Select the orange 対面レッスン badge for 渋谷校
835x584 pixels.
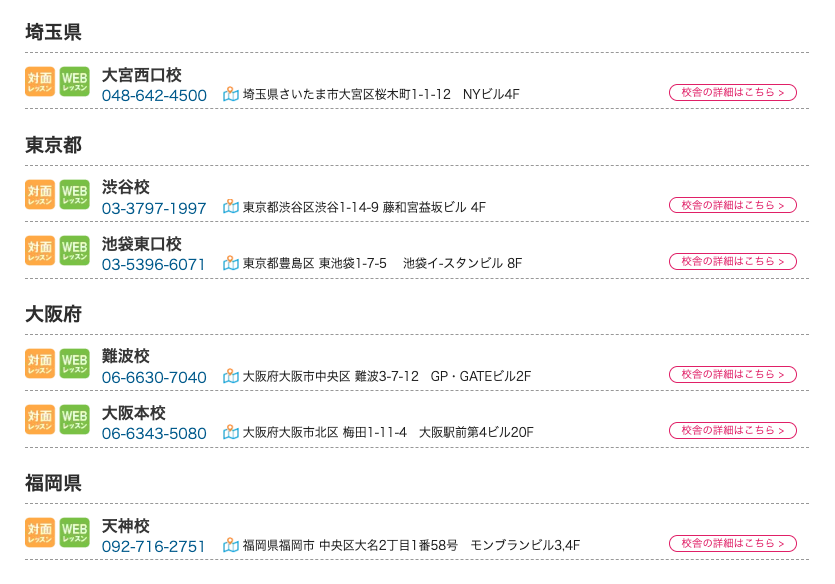(x=40, y=194)
